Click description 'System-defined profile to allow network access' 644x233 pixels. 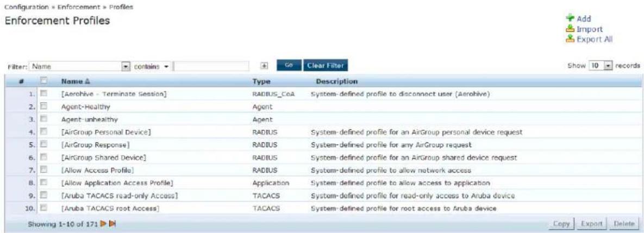[x=391, y=171]
